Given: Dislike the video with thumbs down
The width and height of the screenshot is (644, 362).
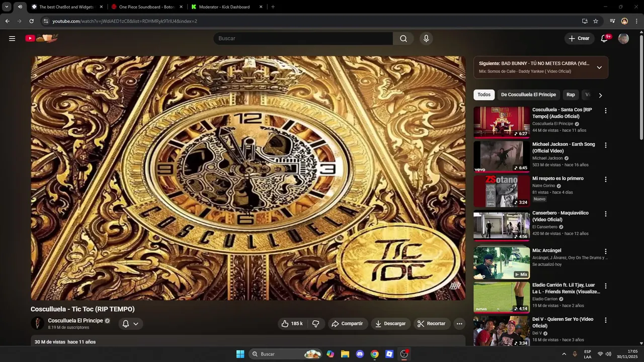Looking at the screenshot, I should point(316,324).
